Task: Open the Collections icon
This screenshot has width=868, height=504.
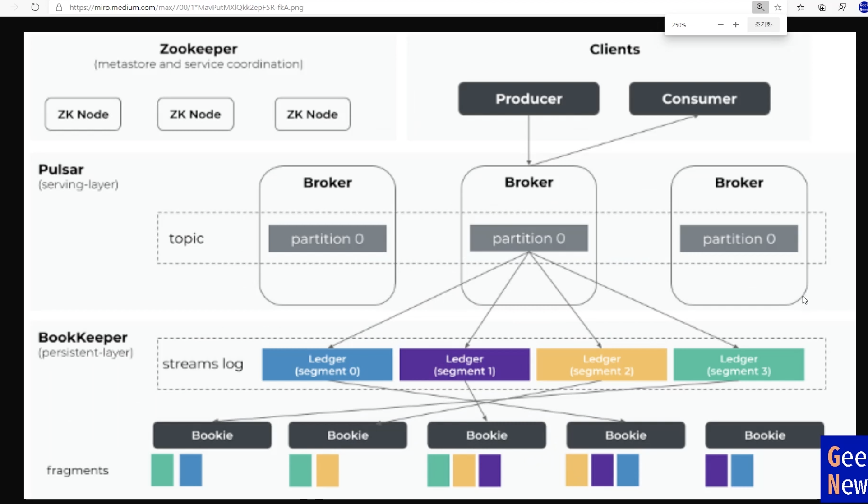Action: click(x=822, y=7)
